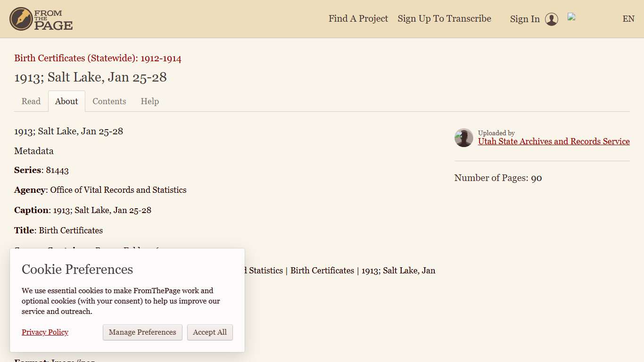The image size is (644, 362).
Task: Open the Find A Project menu item
Action: (358, 19)
